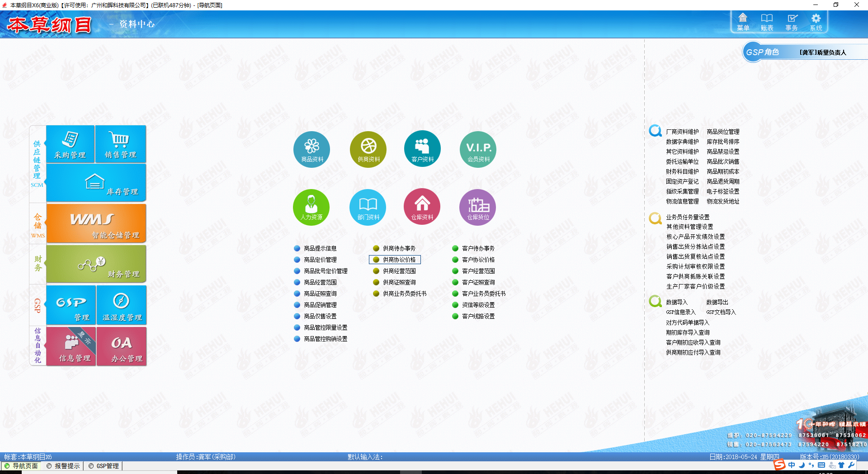
Task: Click the 系统 gear icon in header
Action: coord(816,22)
